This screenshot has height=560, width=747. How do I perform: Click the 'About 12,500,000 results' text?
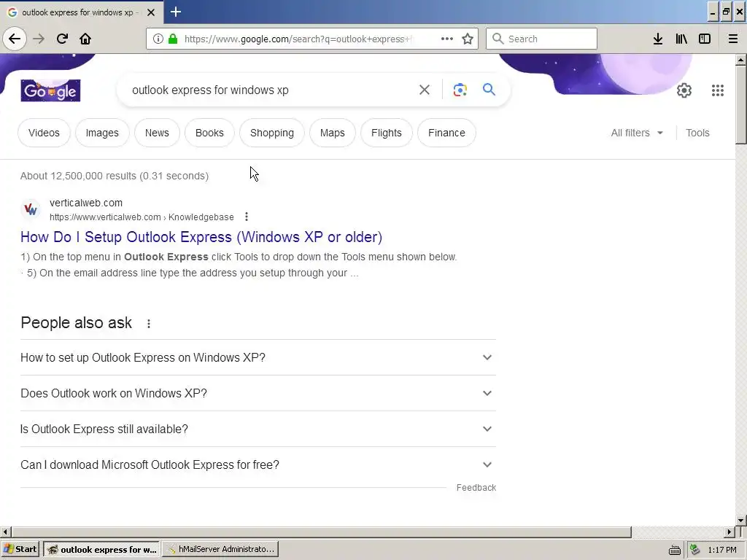pyautogui.click(x=115, y=176)
